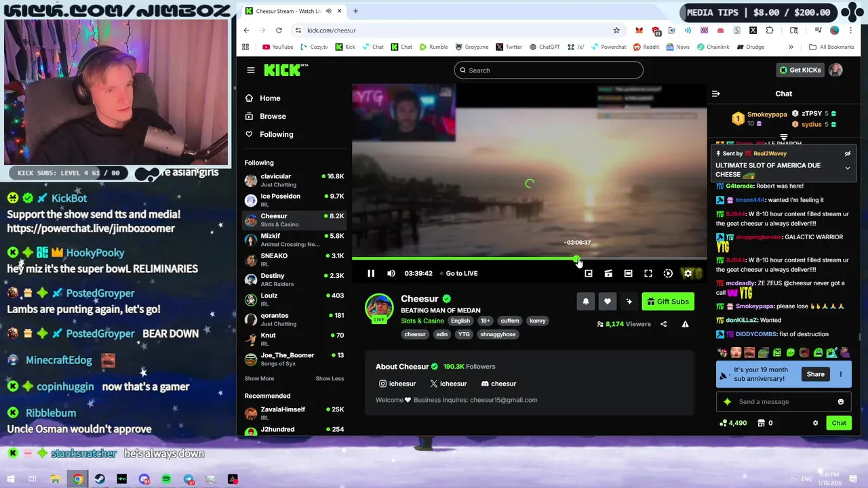Open the YouTube bookmark

(x=277, y=47)
